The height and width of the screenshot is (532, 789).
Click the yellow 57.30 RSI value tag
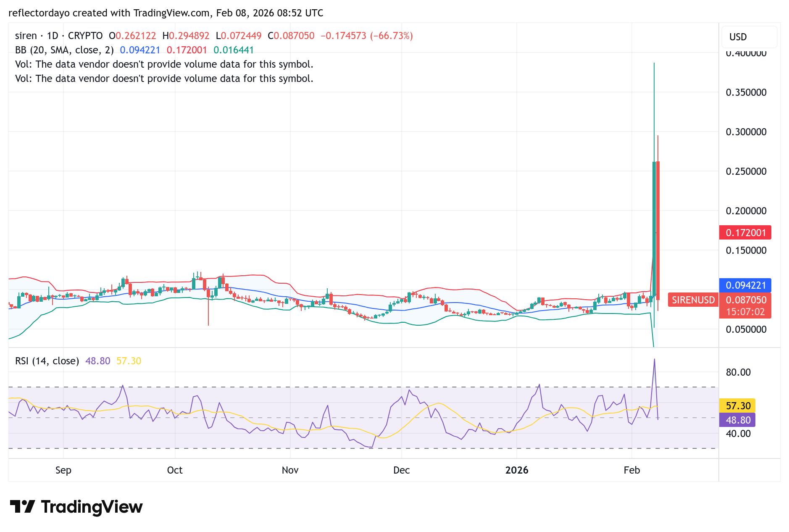click(737, 406)
